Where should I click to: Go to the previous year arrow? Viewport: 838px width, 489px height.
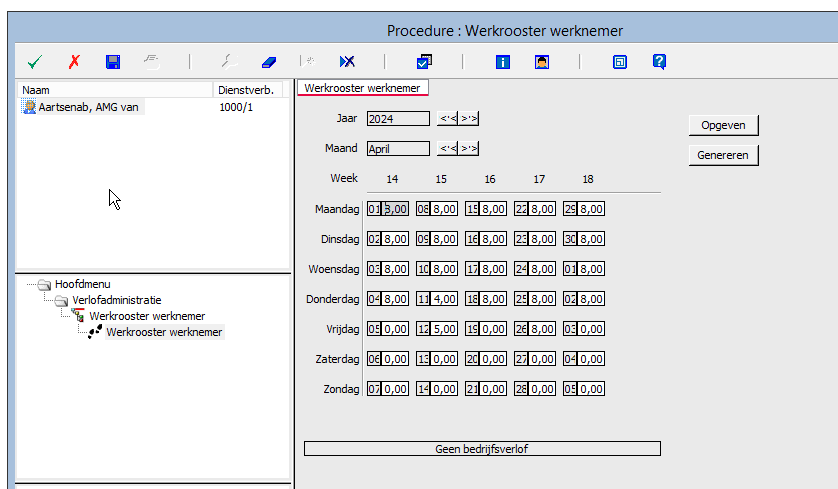coord(447,119)
